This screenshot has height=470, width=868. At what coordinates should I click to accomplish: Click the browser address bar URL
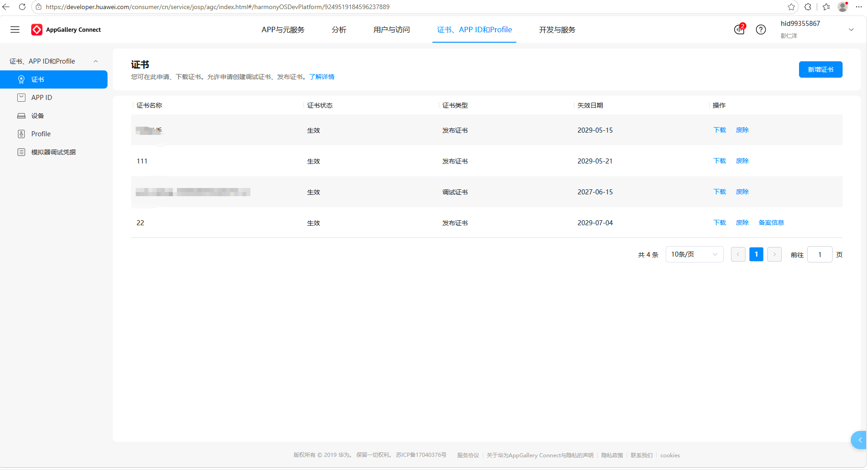[x=217, y=7]
